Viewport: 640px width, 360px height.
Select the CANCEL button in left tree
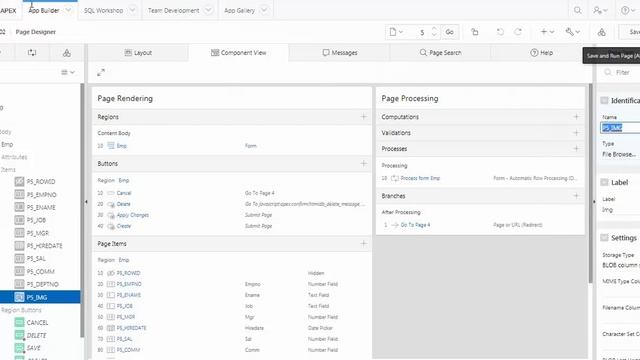(37, 322)
